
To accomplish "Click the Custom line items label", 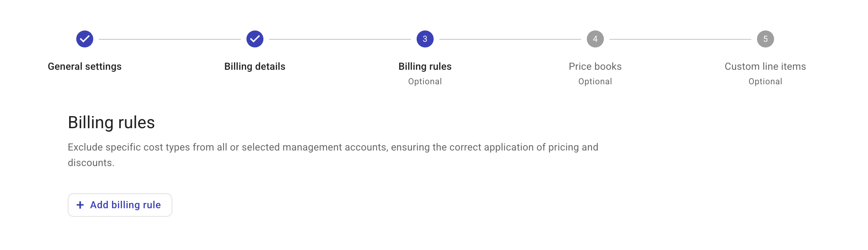I will tap(765, 66).
